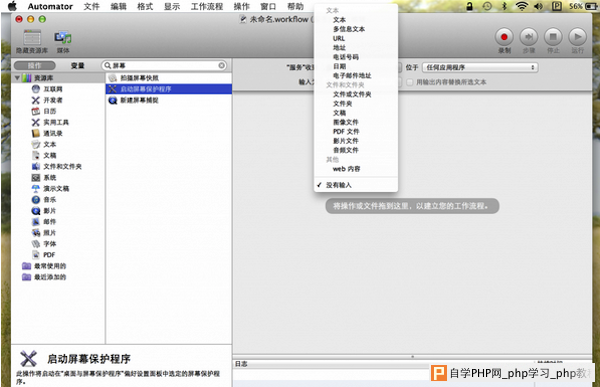Open the 编辑 menu in menu bar
Image resolution: width=600 pixels, height=387 pixels.
click(118, 7)
